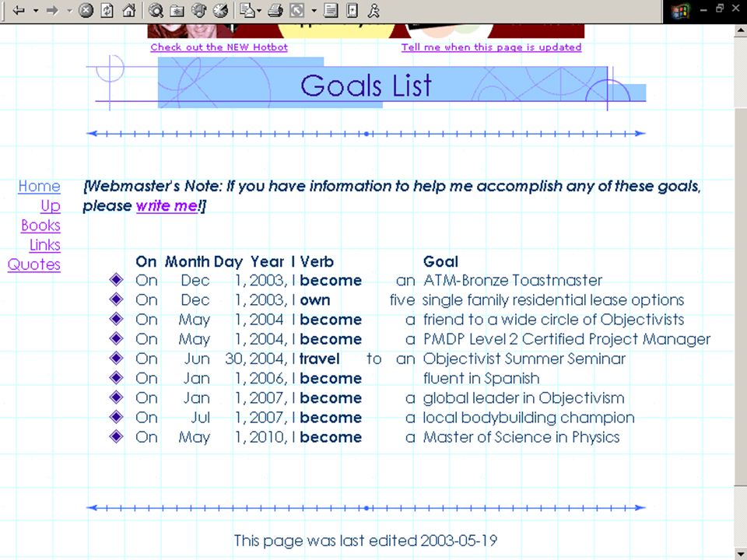The width and height of the screenshot is (747, 560).
Task: Click the address book style toolbar icon
Action: (352, 10)
